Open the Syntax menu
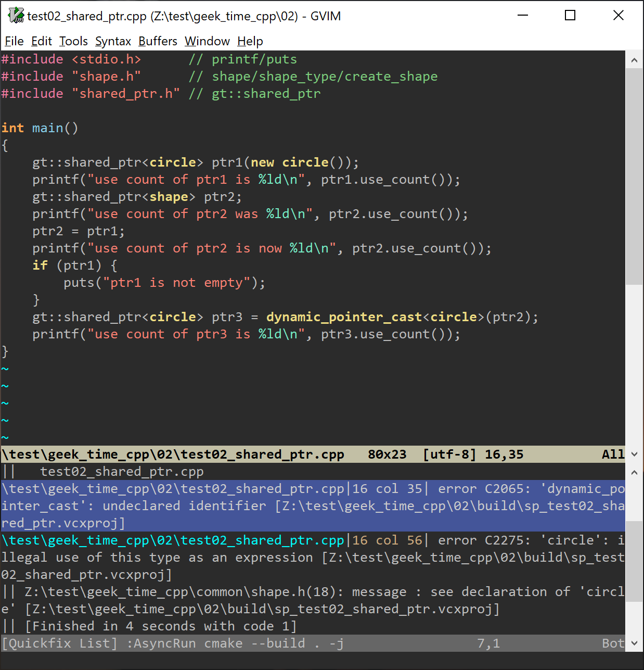644x670 pixels. [113, 41]
